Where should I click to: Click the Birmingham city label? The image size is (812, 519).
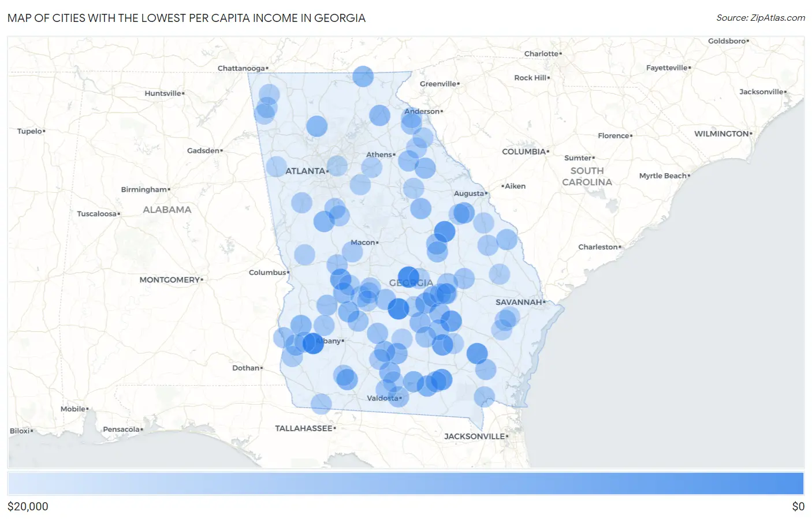coord(144,189)
